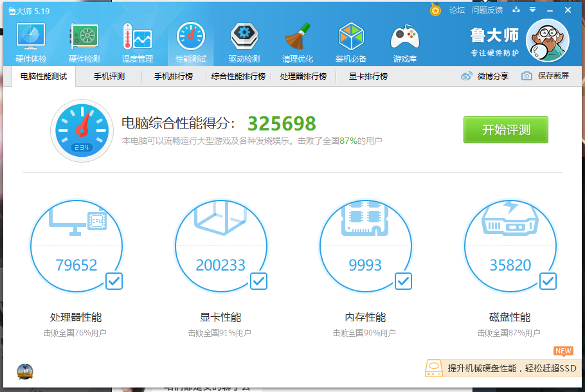Click the disk drive icon in the circle

(510, 218)
